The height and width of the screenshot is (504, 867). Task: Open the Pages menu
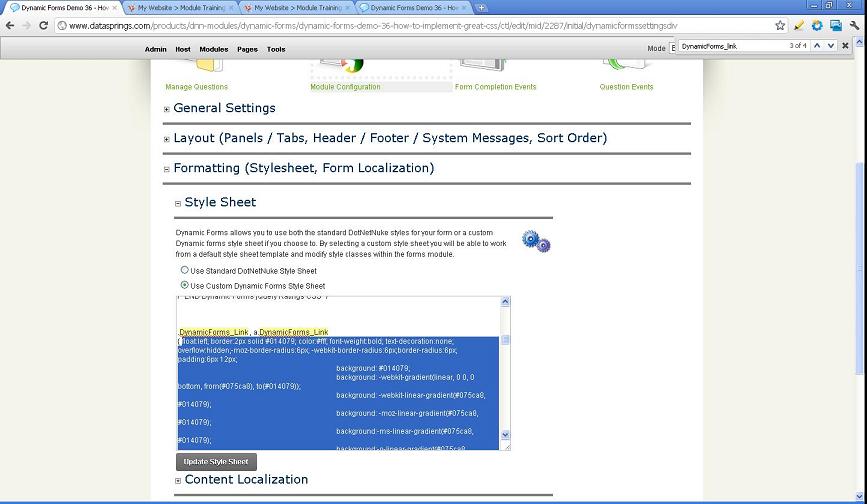247,49
